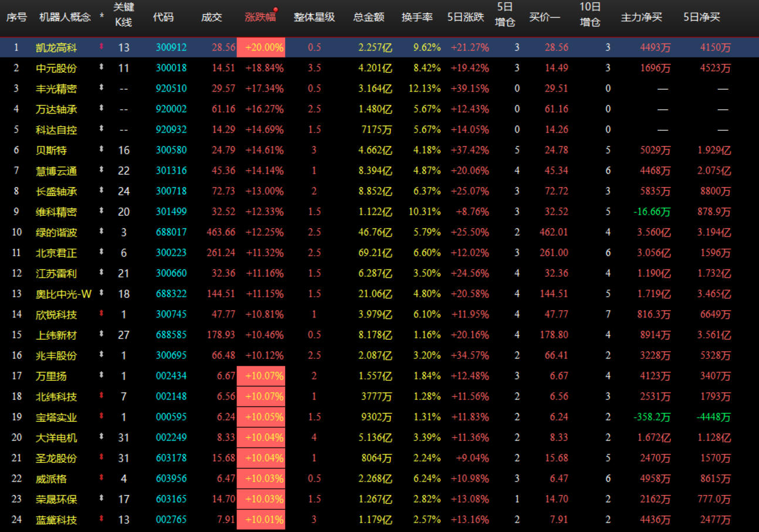Sort by the 主力净买 column header
This screenshot has width=759, height=532.
pyautogui.click(x=642, y=17)
